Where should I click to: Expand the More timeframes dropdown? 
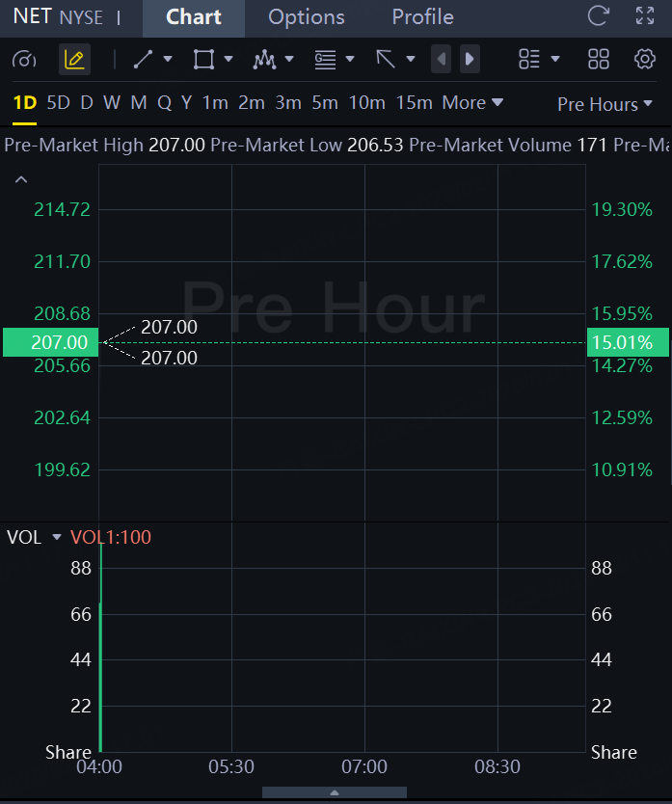pyautogui.click(x=472, y=103)
